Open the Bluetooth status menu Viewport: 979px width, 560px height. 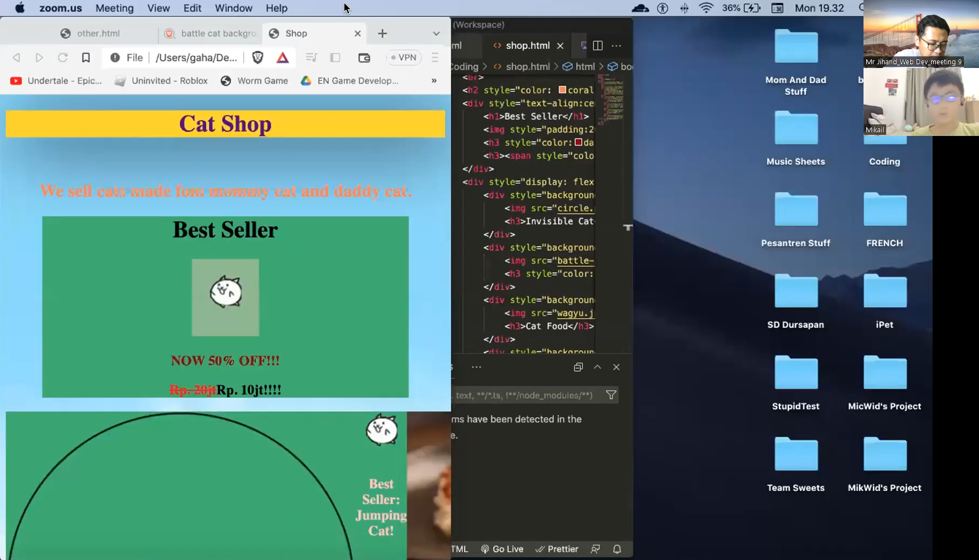tap(684, 8)
